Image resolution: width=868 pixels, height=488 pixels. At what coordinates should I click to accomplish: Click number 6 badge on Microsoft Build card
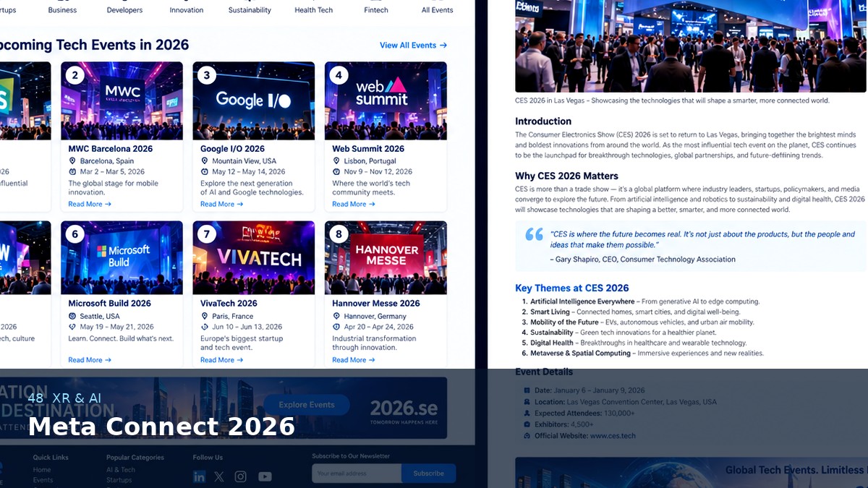pyautogui.click(x=75, y=234)
